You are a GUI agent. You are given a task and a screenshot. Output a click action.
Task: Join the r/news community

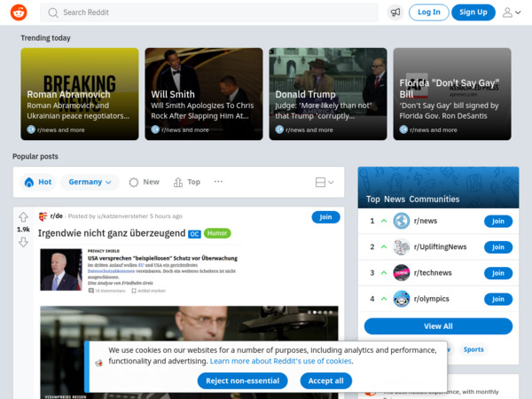click(x=498, y=221)
